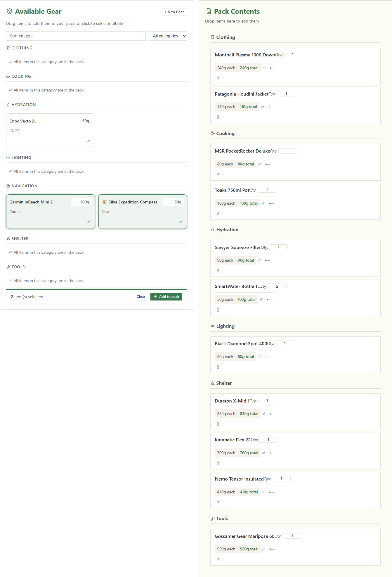
Task: Edit the Cnoc Vecto 2L gear card
Action: pos(88,141)
